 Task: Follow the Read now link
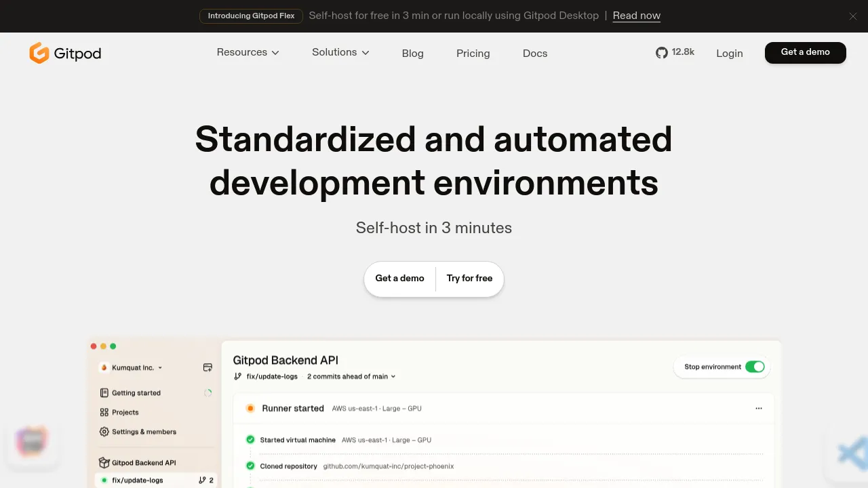coord(636,16)
